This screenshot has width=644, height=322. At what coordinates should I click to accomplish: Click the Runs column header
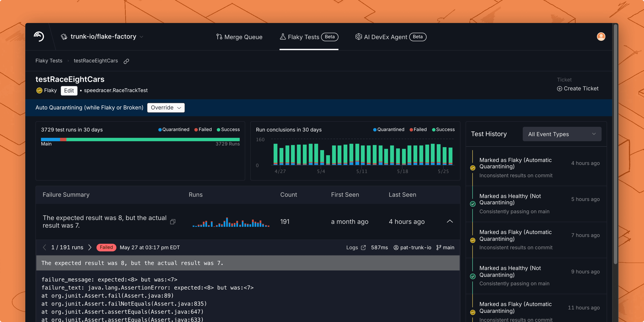click(x=196, y=195)
